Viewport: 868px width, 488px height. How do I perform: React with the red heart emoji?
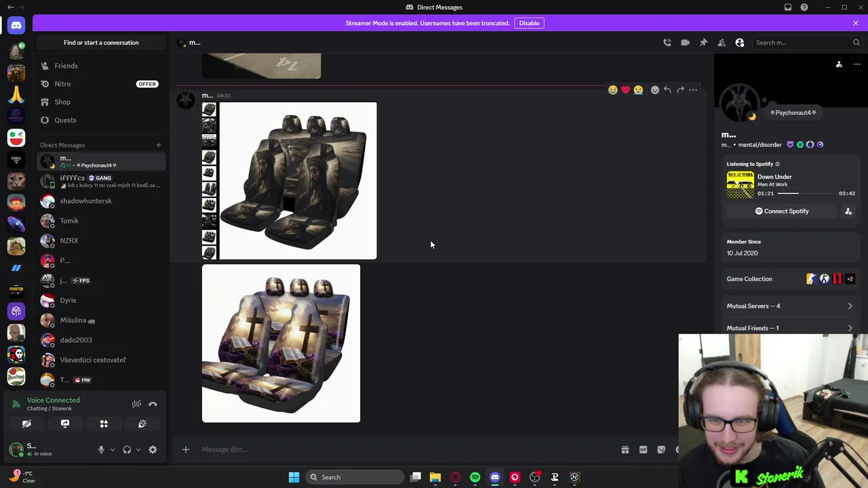tap(625, 90)
